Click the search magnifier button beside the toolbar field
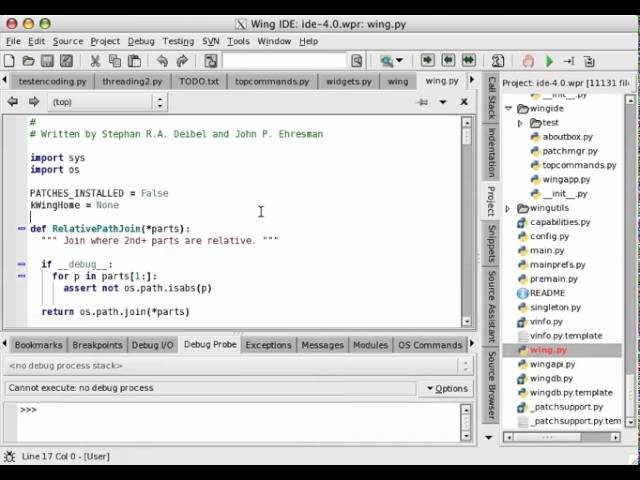Image resolution: width=640 pixels, height=480 pixels. tap(356, 61)
